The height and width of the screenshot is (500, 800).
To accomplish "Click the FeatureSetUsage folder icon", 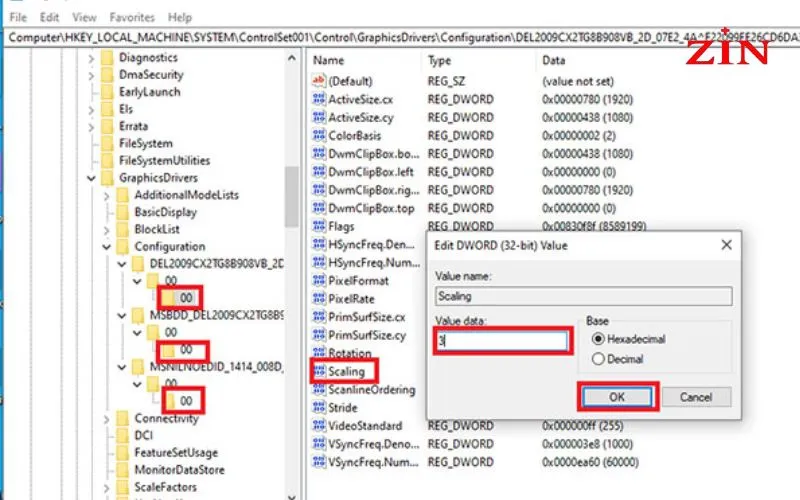I will pos(122,453).
